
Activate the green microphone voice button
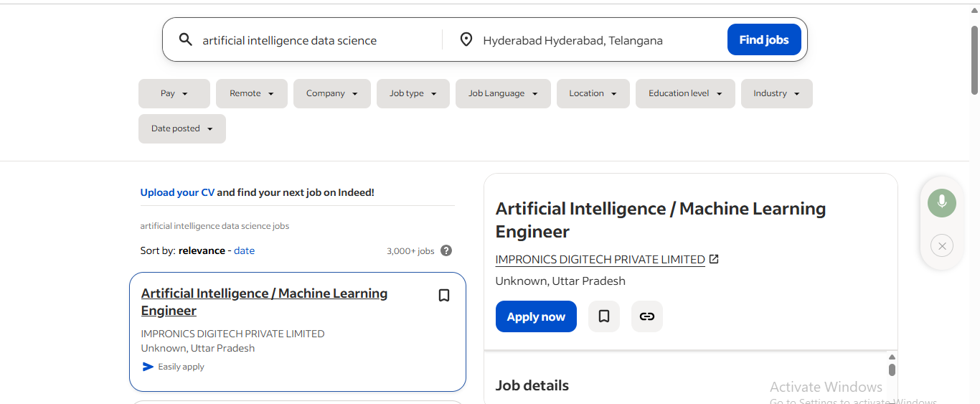942,203
